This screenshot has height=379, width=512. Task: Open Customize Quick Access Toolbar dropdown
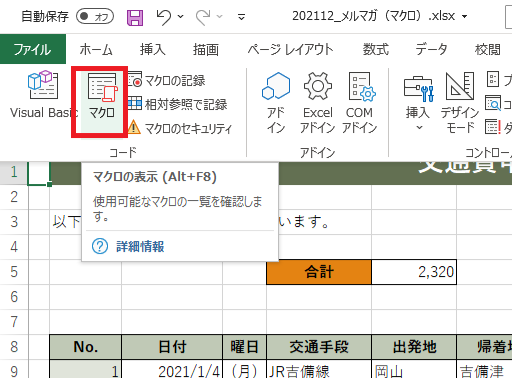tap(241, 17)
